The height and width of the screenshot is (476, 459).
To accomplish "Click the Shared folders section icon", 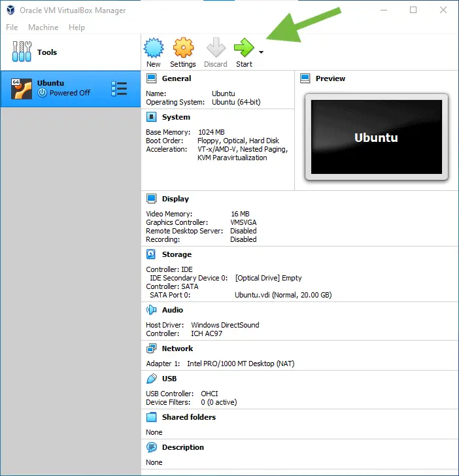I will (152, 417).
